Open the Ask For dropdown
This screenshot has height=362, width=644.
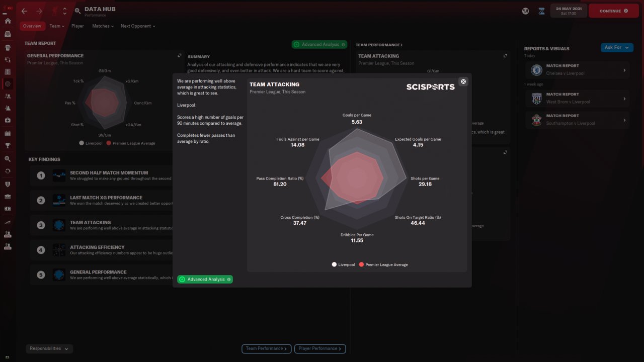[617, 47]
